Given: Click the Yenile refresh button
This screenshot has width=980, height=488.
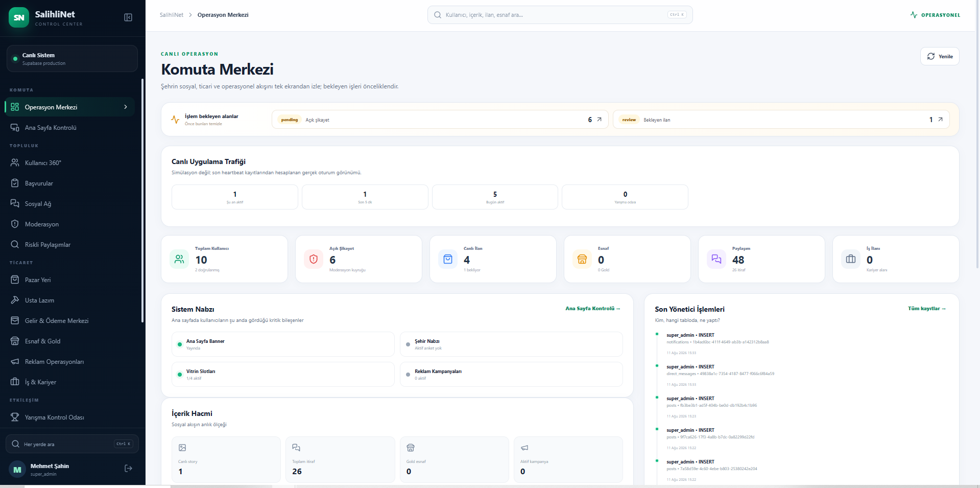Looking at the screenshot, I should (x=940, y=56).
